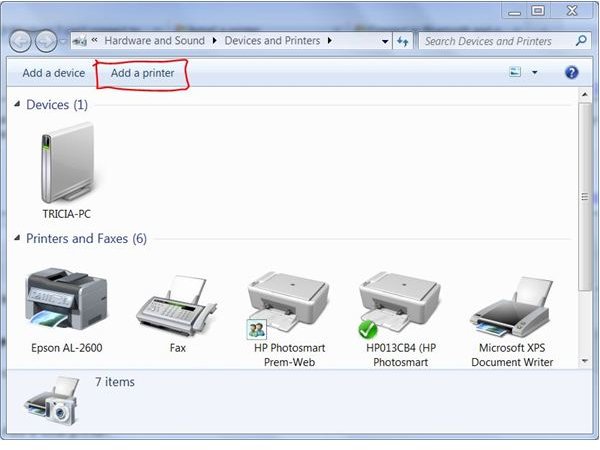This screenshot has width=600, height=450.
Task: Click the Microsoft XPS Document Writer label
Action: [x=512, y=355]
